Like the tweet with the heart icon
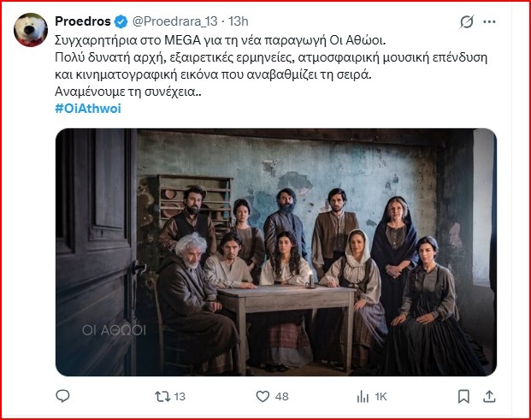Image resolution: width=531 pixels, height=420 pixels. (x=263, y=396)
